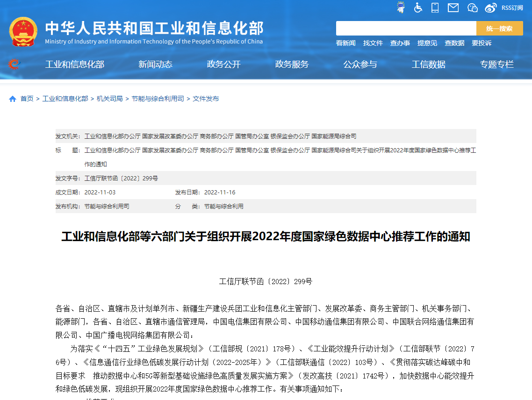Click the home icon in the breadcrumb
This screenshot has height=400, width=532.
(13, 99)
